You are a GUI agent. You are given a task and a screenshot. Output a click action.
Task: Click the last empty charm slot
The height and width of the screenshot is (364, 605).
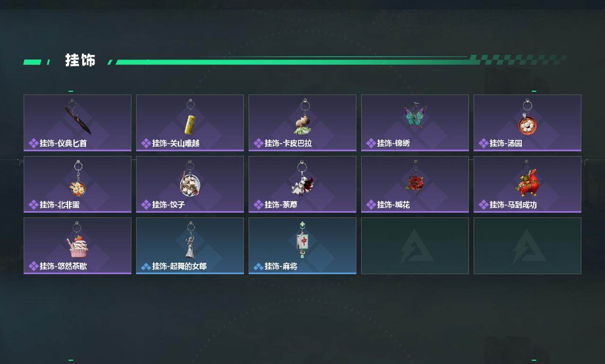[x=527, y=246]
